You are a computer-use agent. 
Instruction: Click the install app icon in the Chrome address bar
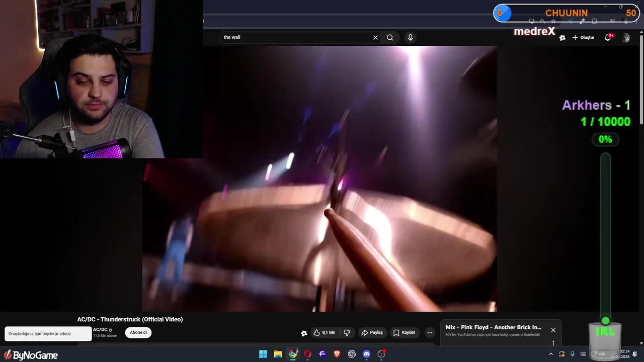click(532, 21)
